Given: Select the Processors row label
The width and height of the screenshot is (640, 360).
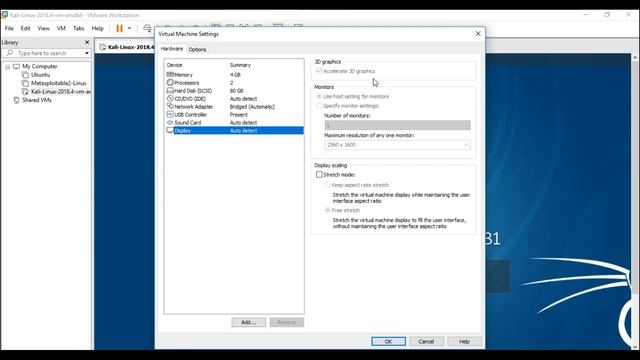Looking at the screenshot, I should click(x=187, y=82).
